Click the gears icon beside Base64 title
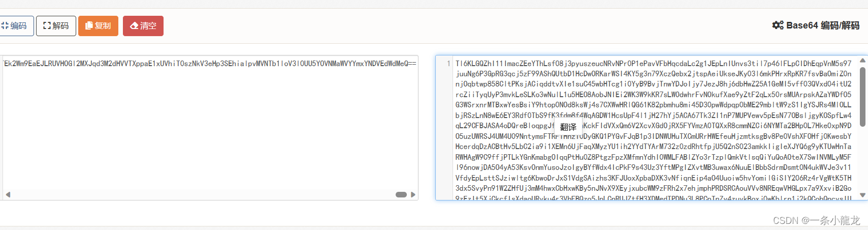 [778, 25]
